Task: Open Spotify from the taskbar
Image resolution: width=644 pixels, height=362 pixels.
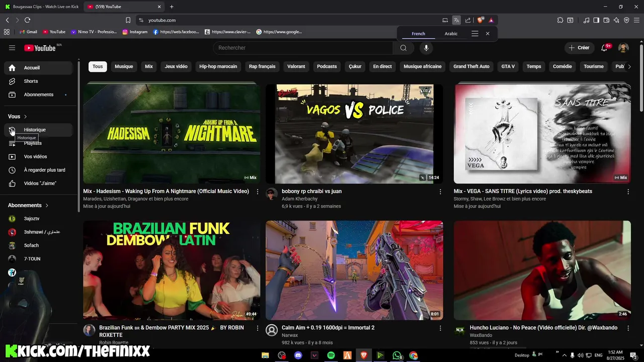Action: pyautogui.click(x=331, y=355)
